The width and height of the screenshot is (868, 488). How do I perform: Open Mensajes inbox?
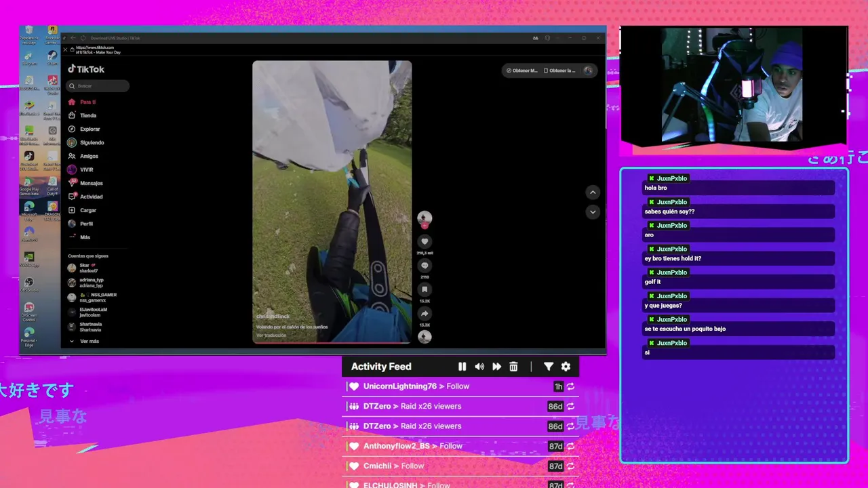point(85,183)
